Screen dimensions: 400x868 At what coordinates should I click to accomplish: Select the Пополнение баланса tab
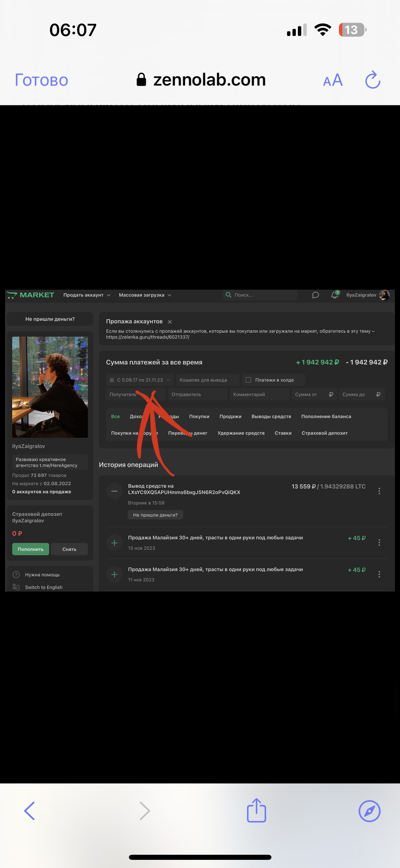coord(326,416)
